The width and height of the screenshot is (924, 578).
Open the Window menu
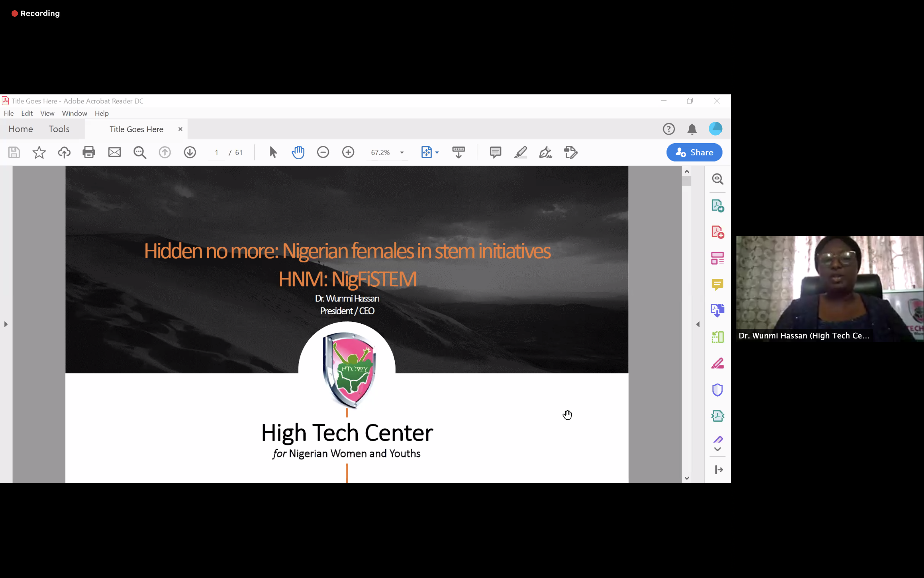point(74,114)
